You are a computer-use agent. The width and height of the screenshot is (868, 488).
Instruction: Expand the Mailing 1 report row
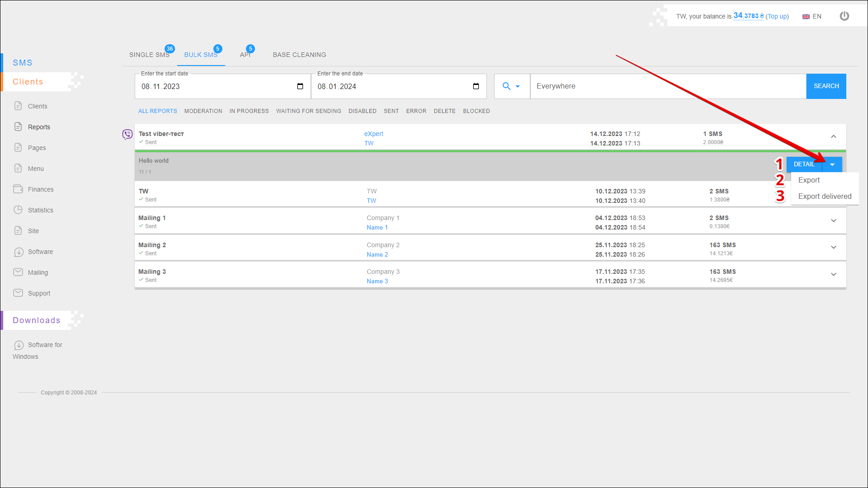coord(834,221)
